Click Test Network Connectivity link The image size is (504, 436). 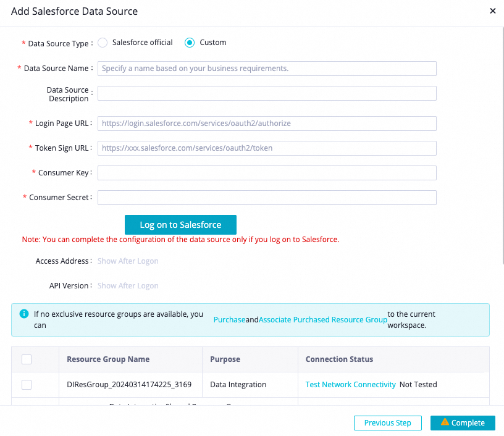tap(350, 385)
